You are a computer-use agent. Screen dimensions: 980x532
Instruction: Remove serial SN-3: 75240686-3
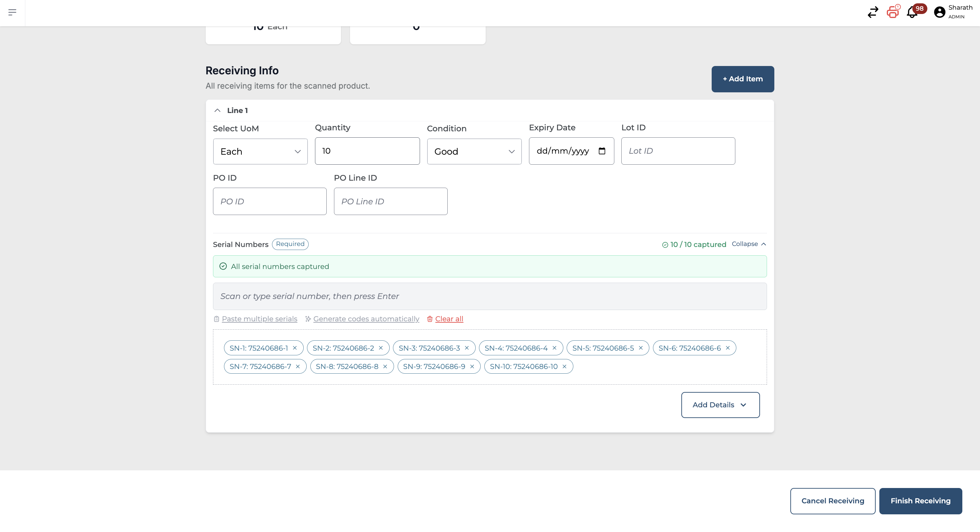click(466, 348)
